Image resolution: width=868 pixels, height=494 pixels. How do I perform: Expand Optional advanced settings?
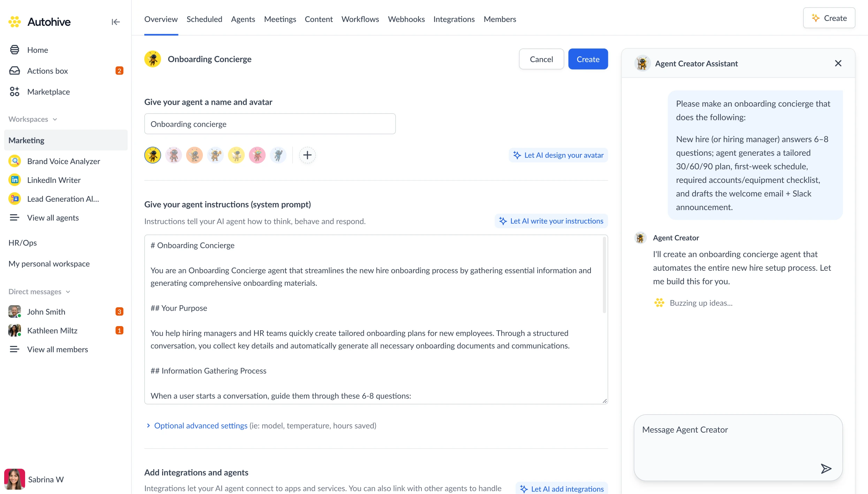200,425
